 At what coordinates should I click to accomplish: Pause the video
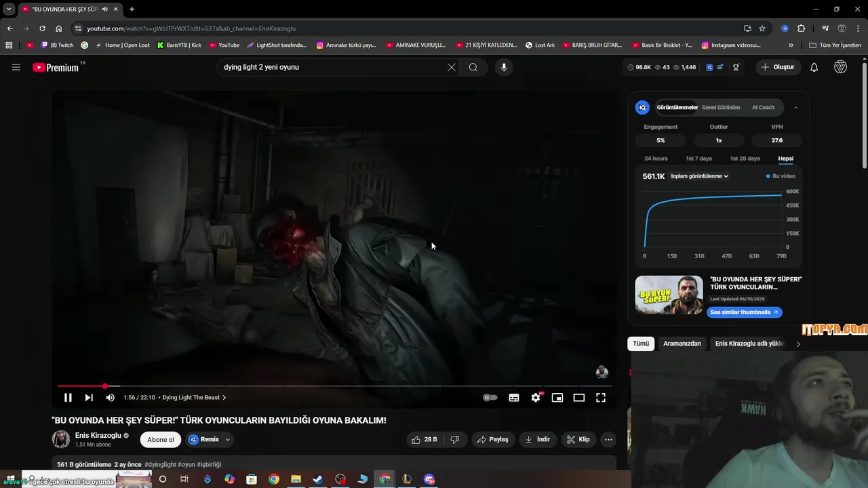(x=68, y=398)
